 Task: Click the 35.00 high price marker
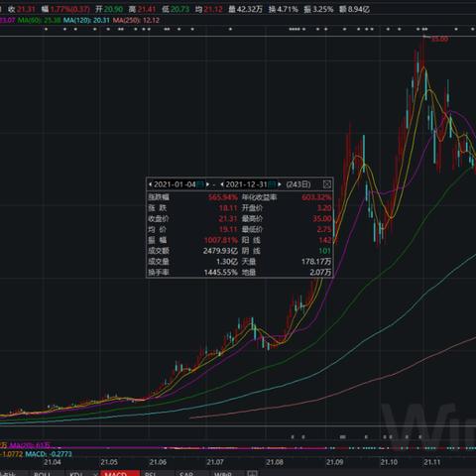tap(439, 39)
